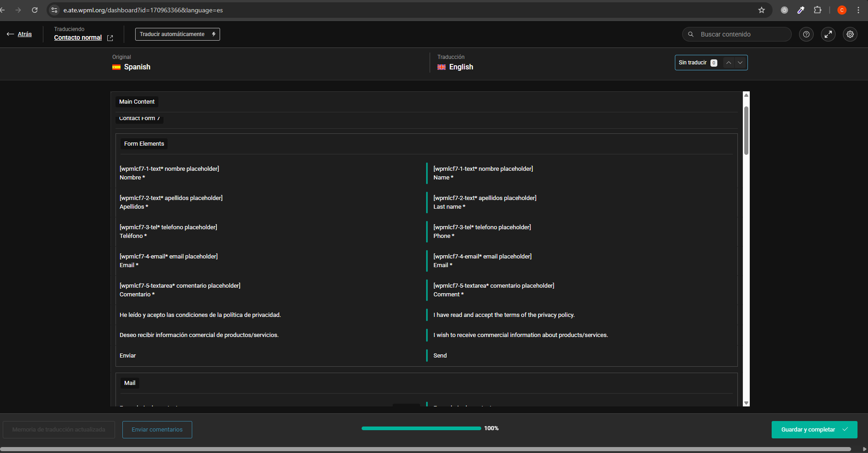Click Enviar comentarios button
Screen dimensions: 868x453
click(x=157, y=430)
